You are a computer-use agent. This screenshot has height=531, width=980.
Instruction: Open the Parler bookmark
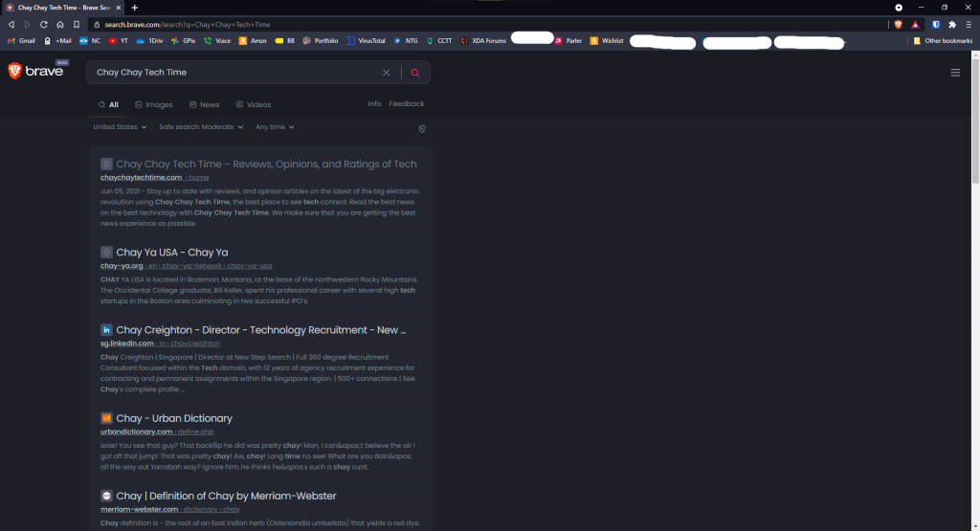click(x=568, y=40)
